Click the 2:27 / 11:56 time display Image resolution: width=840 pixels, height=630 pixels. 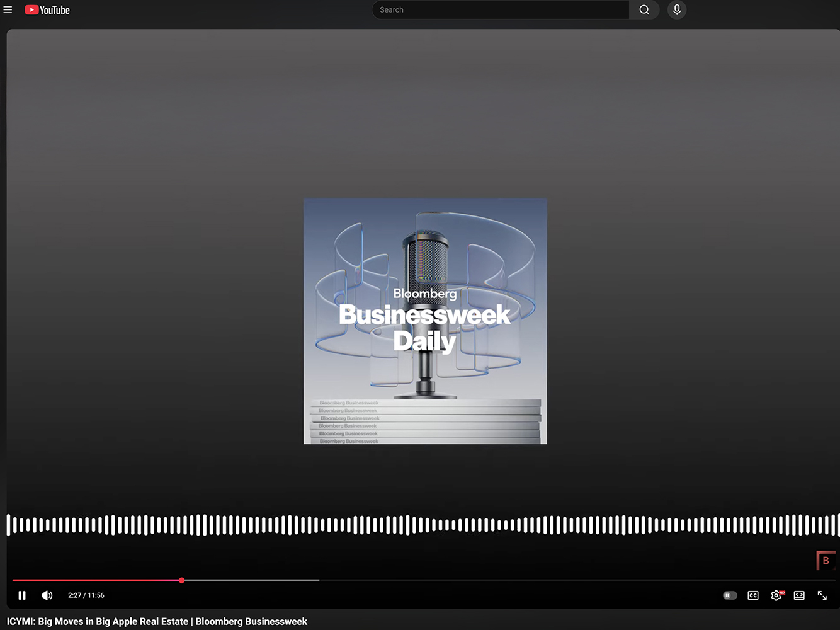coord(86,595)
